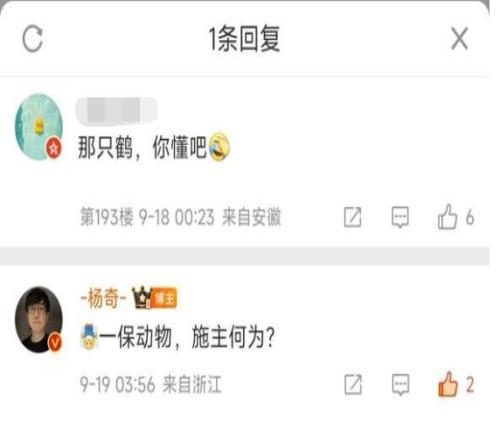
Task: Open the first commenter's teal avatar
Action: pyautogui.click(x=39, y=127)
